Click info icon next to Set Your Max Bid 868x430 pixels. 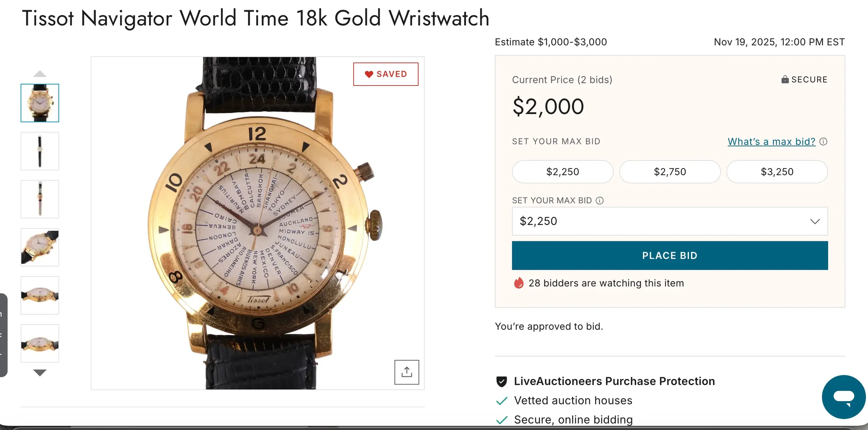(600, 201)
